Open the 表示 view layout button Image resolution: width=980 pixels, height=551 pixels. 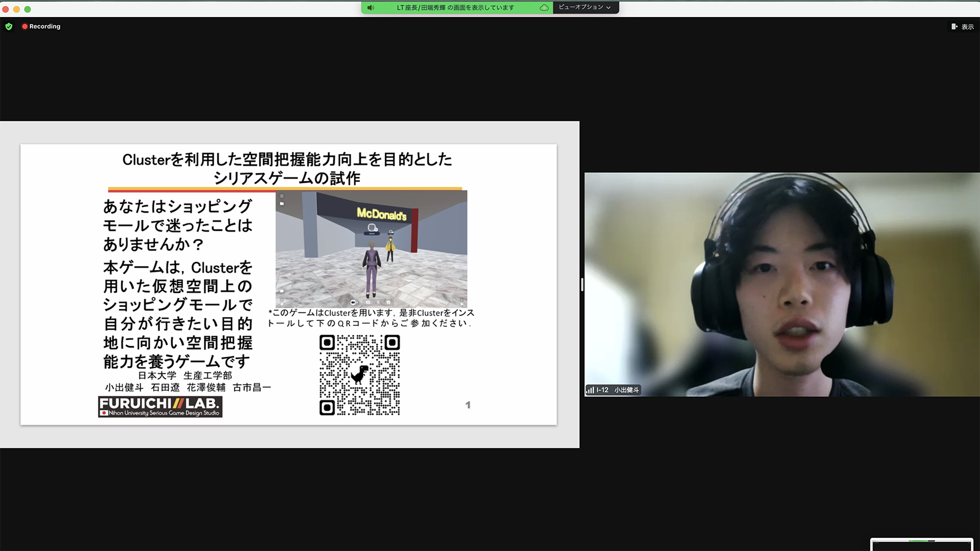962,26
